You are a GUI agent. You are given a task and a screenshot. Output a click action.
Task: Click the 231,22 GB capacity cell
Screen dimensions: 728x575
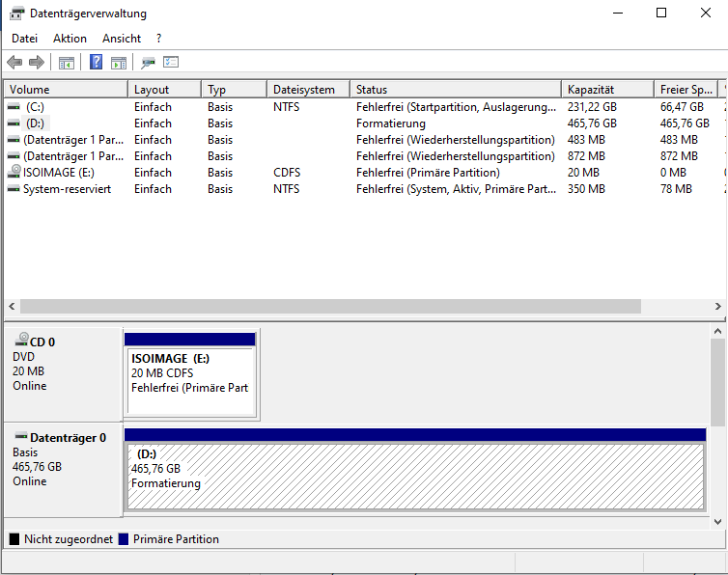tap(592, 107)
